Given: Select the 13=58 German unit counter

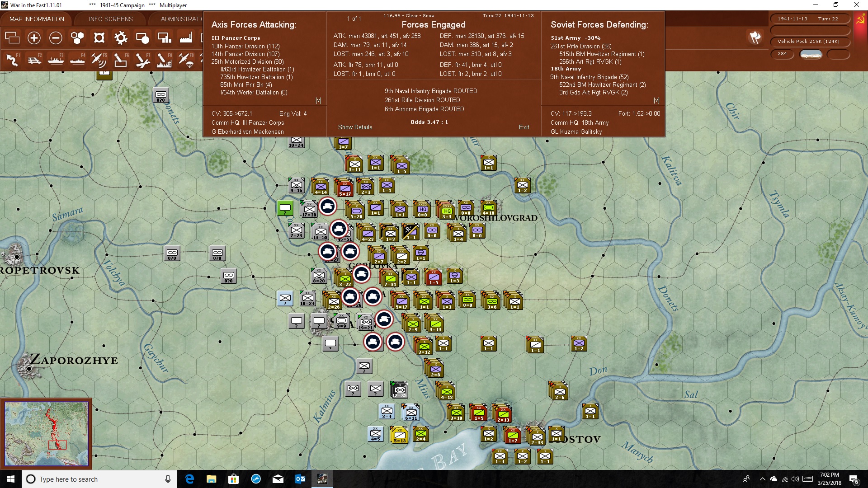Looking at the screenshot, I should (320, 232).
